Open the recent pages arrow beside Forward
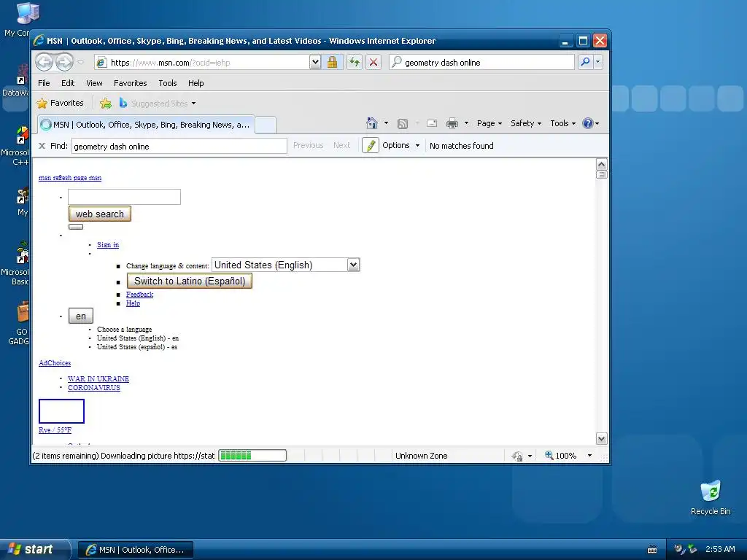Image resolution: width=747 pixels, height=560 pixels. (x=80, y=63)
